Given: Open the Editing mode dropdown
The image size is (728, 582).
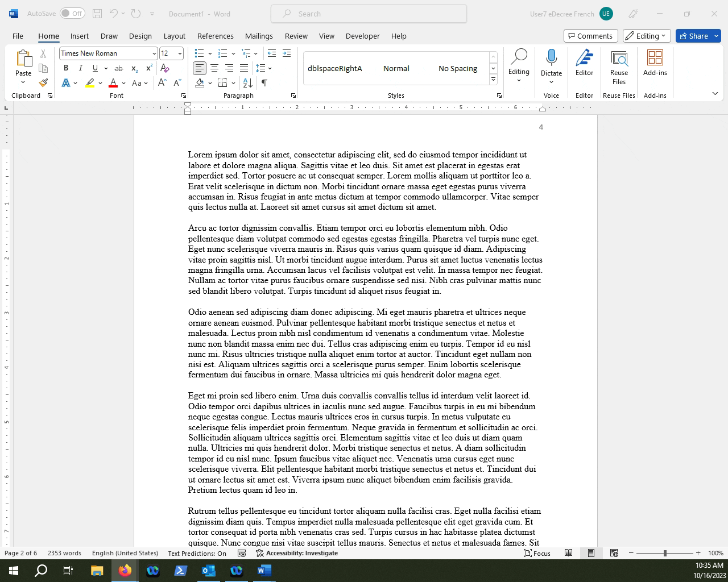Looking at the screenshot, I should (647, 36).
